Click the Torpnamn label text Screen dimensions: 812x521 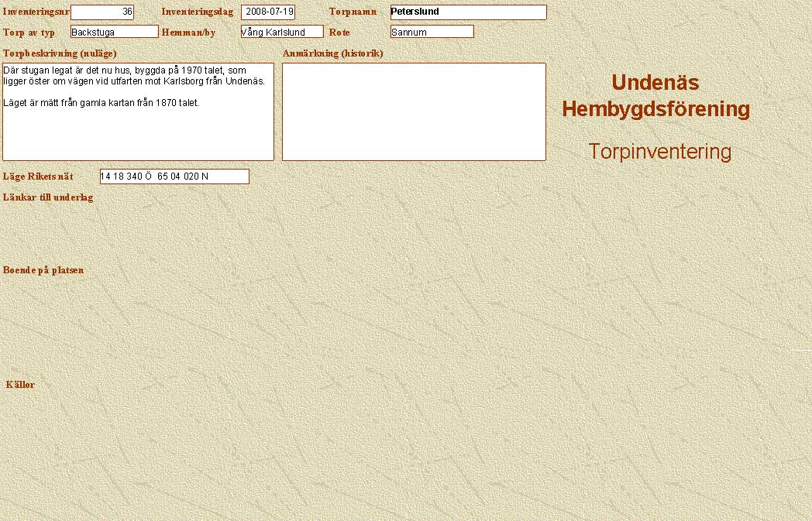[x=353, y=12]
